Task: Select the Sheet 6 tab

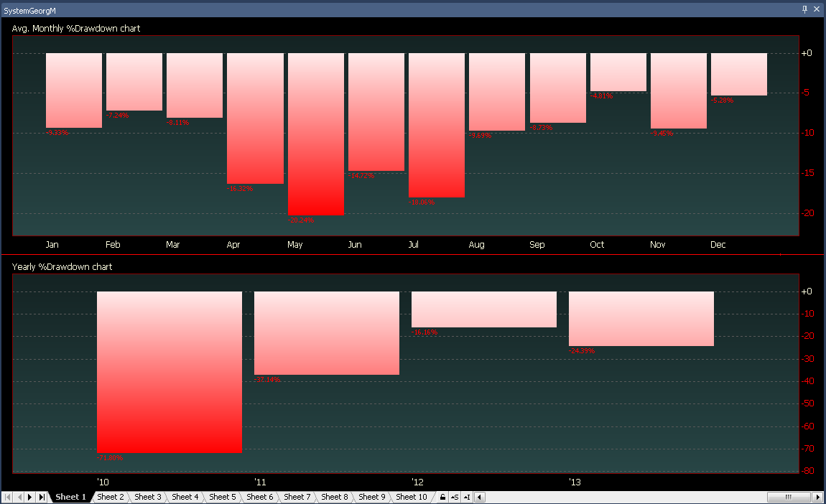Action: 260,497
